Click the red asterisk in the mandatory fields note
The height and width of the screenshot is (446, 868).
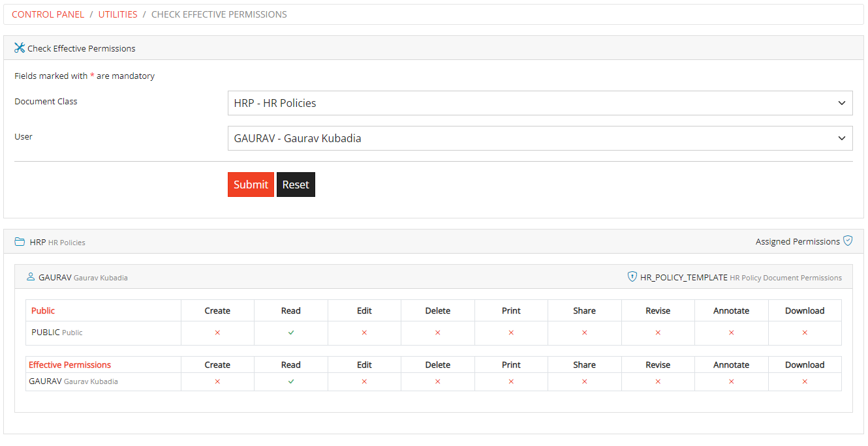pos(92,75)
